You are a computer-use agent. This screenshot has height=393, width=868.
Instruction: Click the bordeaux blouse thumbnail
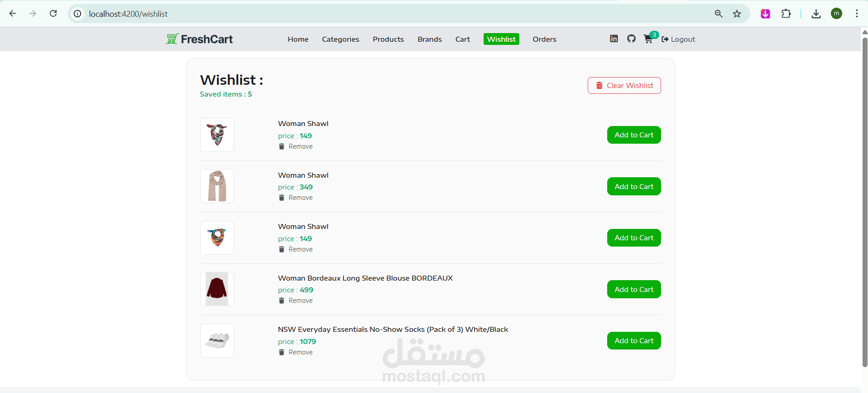[x=217, y=289]
